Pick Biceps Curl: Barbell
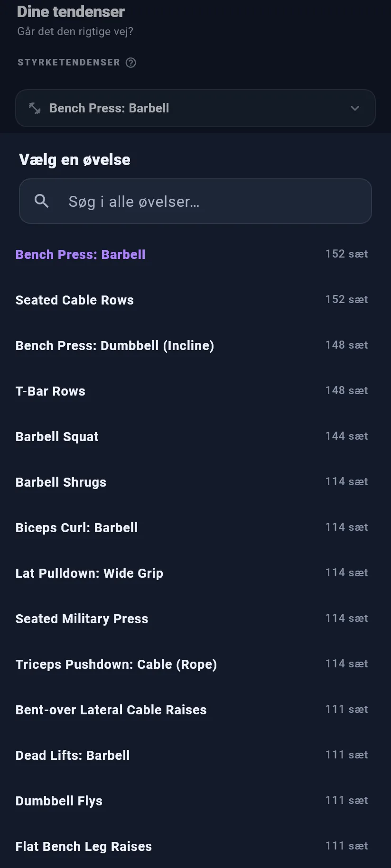 pyautogui.click(x=195, y=527)
